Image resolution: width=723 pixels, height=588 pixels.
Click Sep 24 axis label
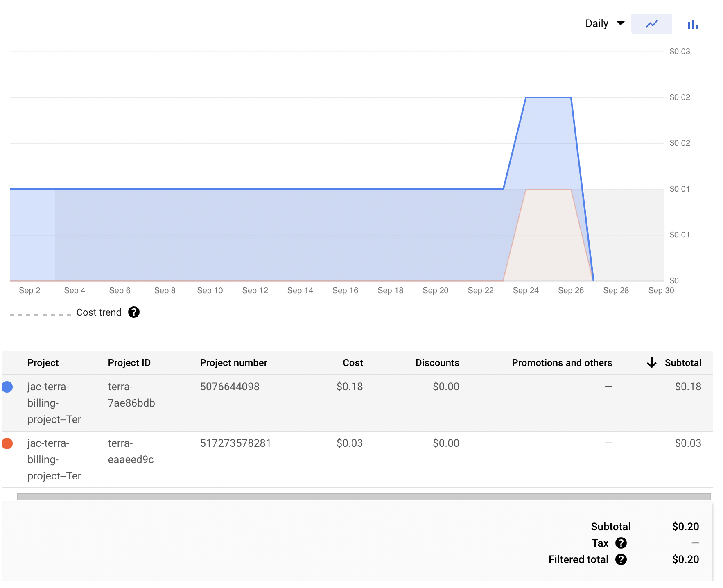click(x=526, y=290)
